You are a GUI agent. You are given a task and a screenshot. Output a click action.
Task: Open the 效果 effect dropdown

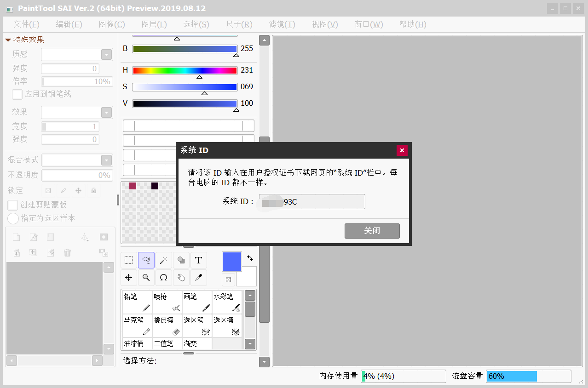click(107, 113)
